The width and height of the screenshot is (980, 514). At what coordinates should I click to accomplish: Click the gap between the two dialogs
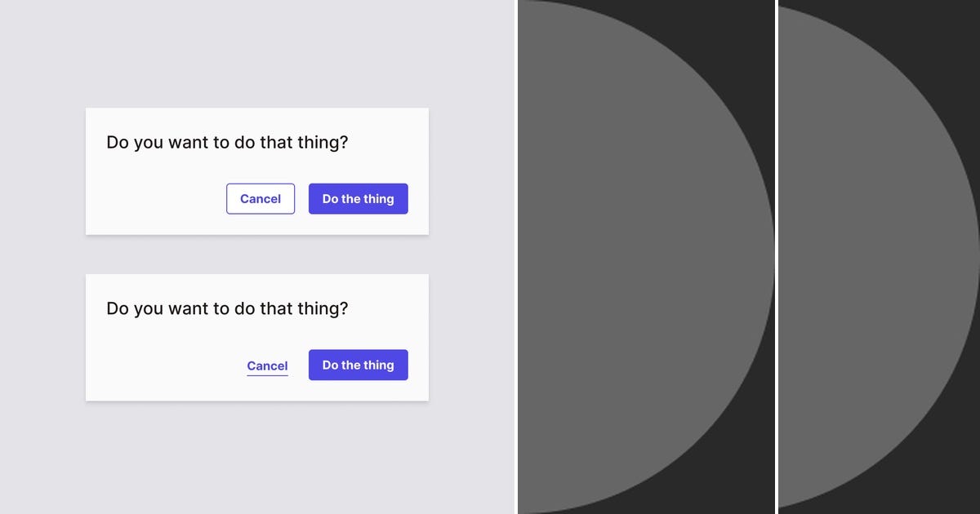coord(257,255)
